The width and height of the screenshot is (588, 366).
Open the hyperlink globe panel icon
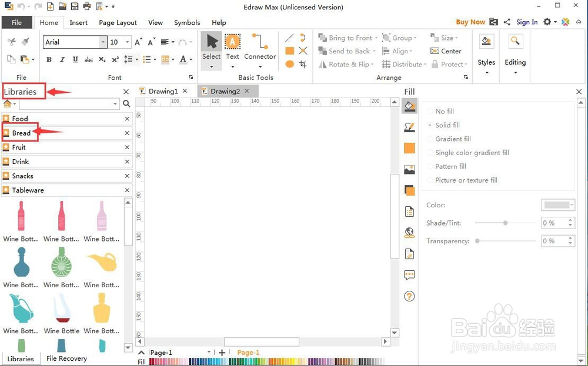pos(409,233)
